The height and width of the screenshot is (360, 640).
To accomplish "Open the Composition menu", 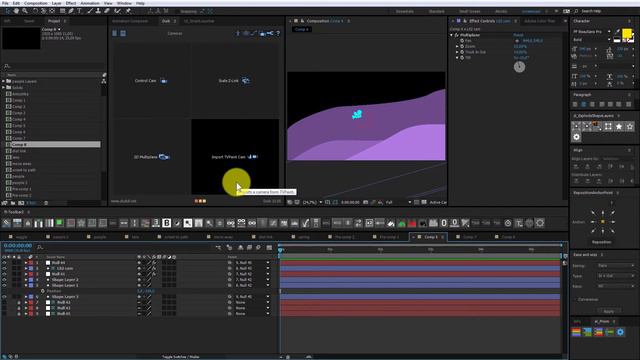I will coord(36,3).
